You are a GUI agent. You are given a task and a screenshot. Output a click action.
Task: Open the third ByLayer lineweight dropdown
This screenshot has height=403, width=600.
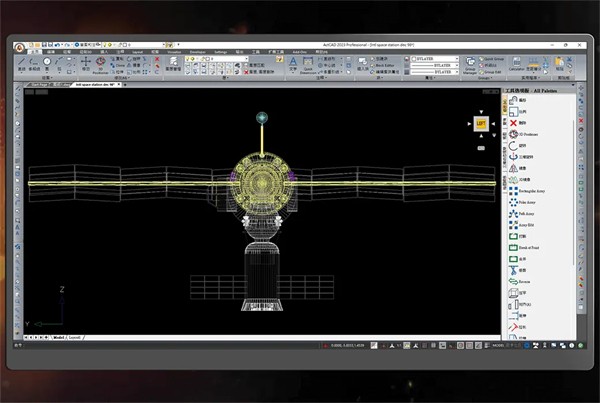434,72
